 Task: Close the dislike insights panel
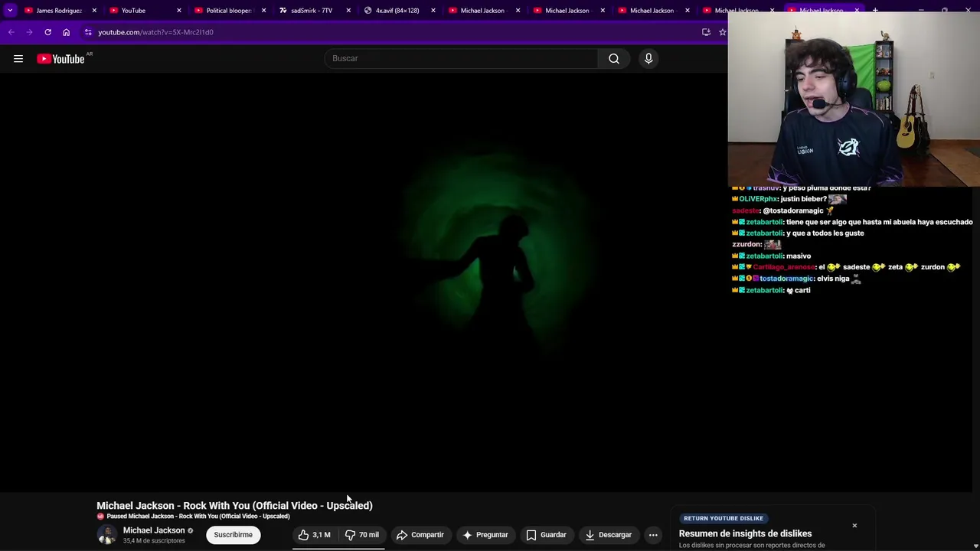click(854, 526)
